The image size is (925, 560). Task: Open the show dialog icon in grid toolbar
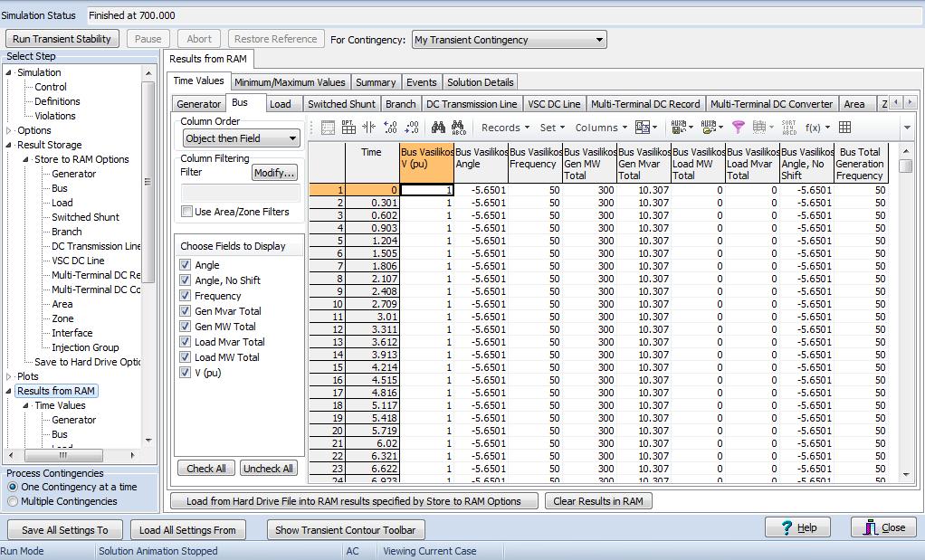(328, 128)
